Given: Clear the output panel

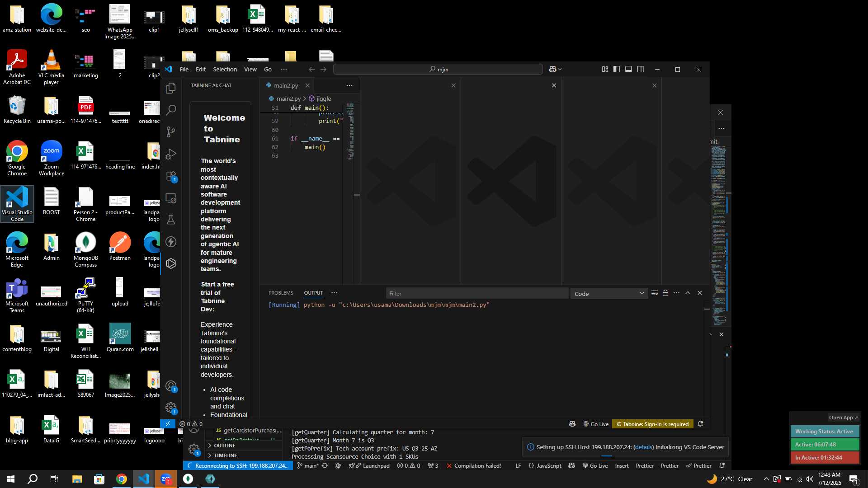Looking at the screenshot, I should coord(654,293).
